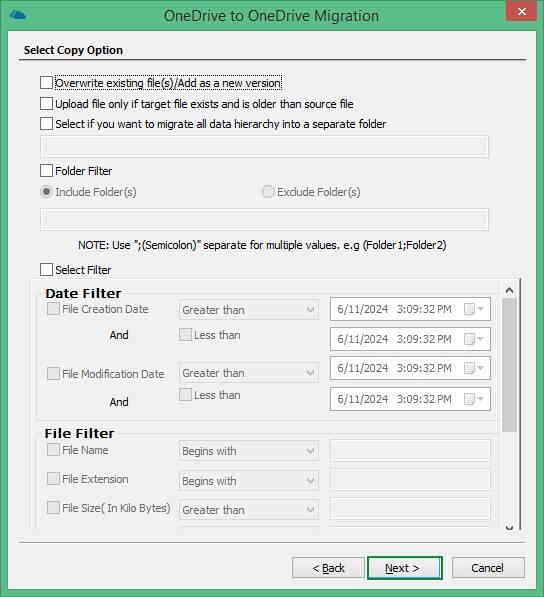
Task: Click the OneDrive cloud icon in title bar
Action: pyautogui.click(x=18, y=15)
